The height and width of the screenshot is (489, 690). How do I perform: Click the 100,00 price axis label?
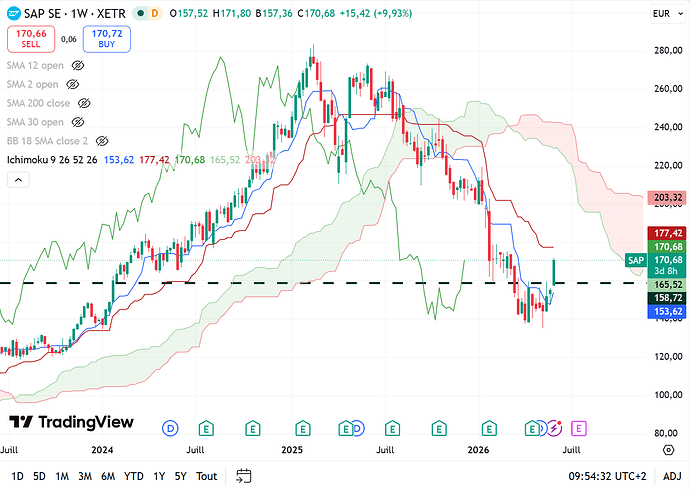point(668,395)
